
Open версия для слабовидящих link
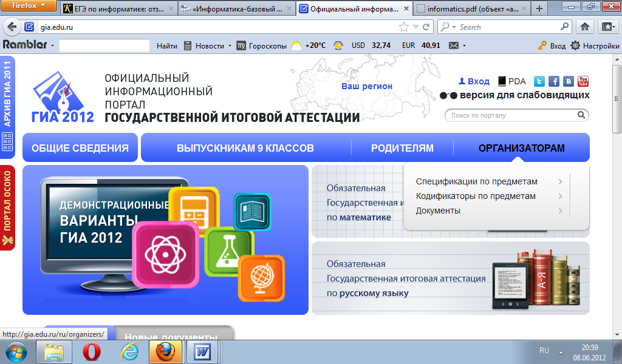(x=514, y=95)
